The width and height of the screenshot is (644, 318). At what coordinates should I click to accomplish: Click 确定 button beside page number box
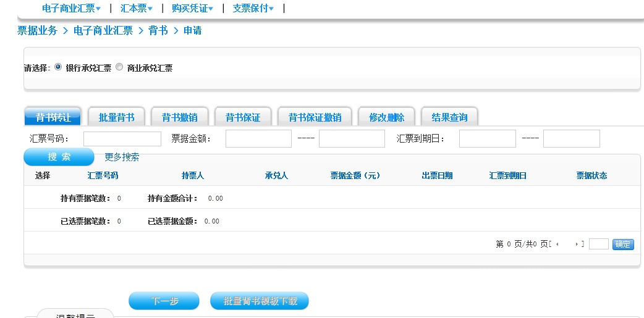[x=623, y=245]
